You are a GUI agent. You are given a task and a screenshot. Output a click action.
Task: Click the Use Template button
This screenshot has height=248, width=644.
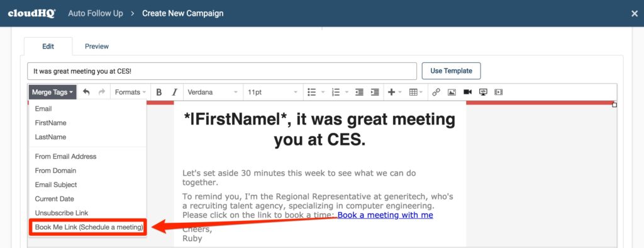pyautogui.click(x=452, y=70)
